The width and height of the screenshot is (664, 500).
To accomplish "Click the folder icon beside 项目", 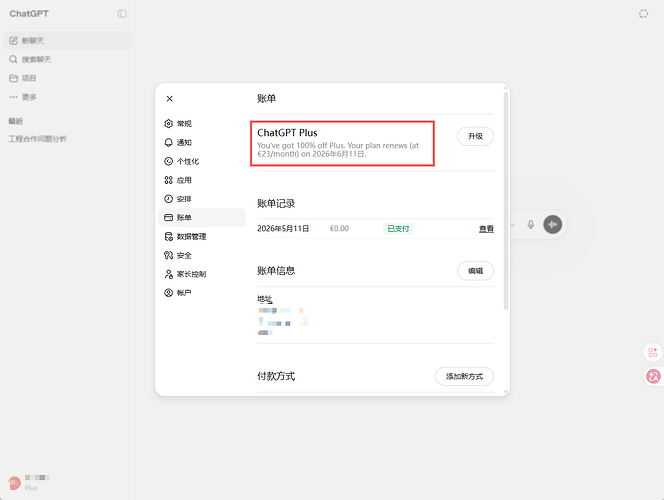I will 14,78.
